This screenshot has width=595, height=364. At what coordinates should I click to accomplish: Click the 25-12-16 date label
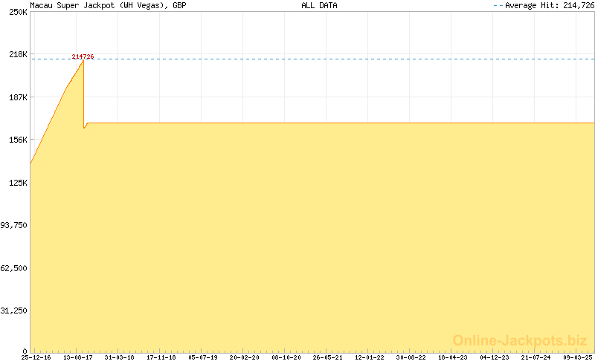coord(36,357)
